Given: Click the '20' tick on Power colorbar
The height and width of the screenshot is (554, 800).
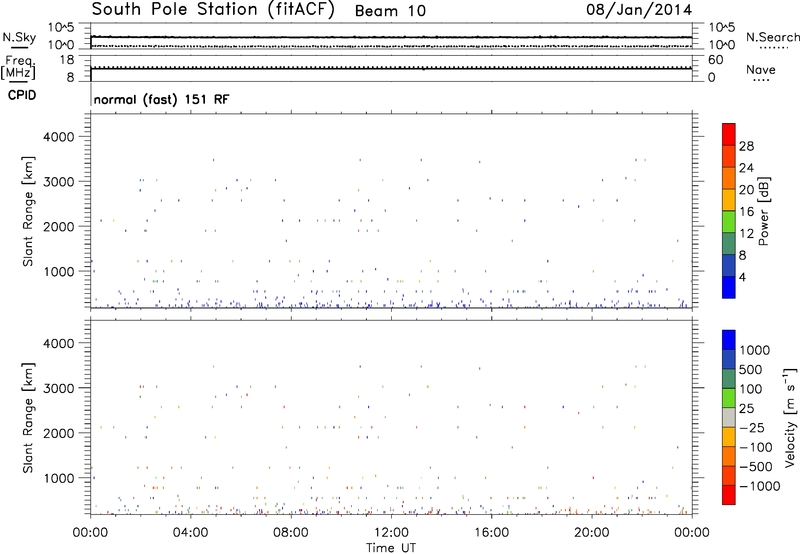Looking at the screenshot, I should [x=746, y=190].
